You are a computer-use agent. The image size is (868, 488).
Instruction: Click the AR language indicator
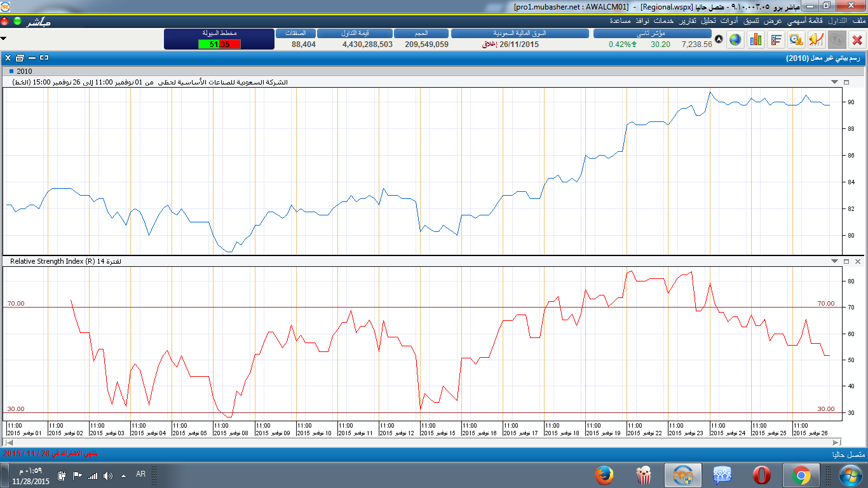[x=140, y=474]
